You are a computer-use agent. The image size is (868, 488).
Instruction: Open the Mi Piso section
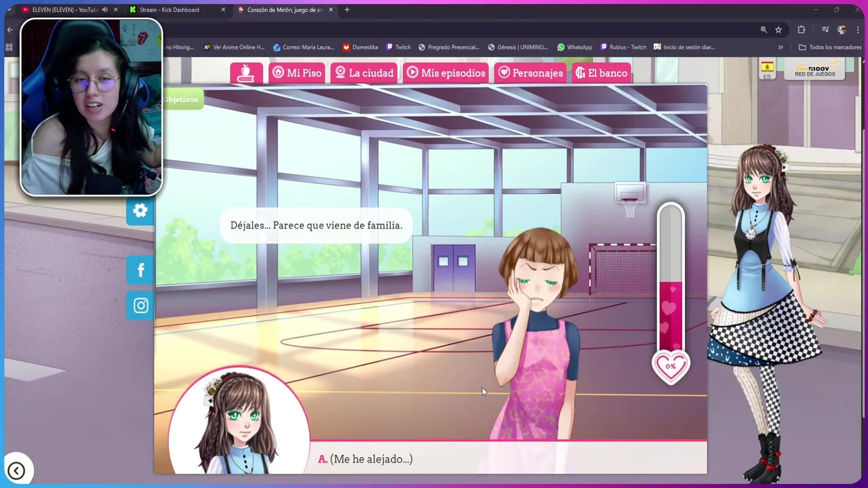tap(297, 73)
